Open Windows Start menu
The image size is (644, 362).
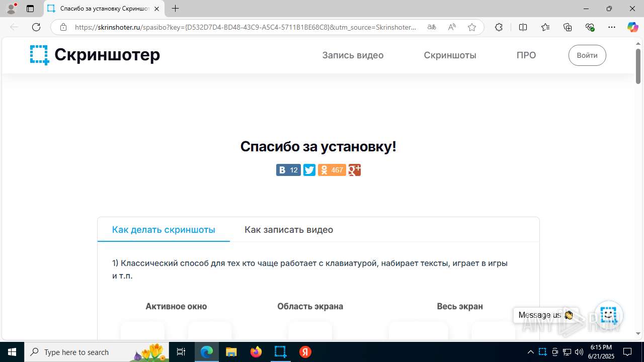12,352
